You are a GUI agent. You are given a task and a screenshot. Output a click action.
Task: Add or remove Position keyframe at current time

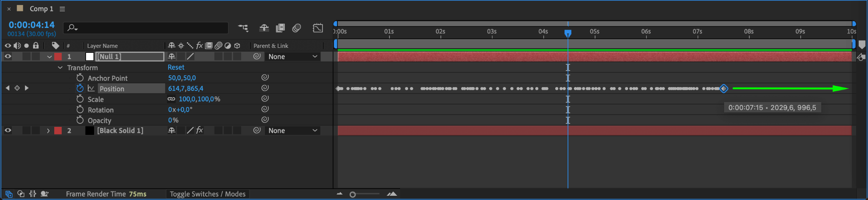17,88
